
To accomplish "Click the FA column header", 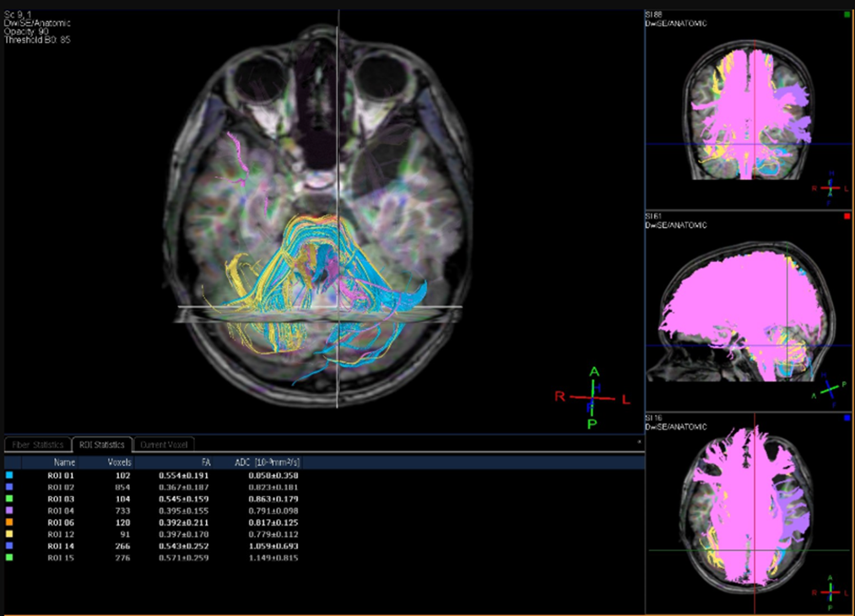I will [x=203, y=462].
